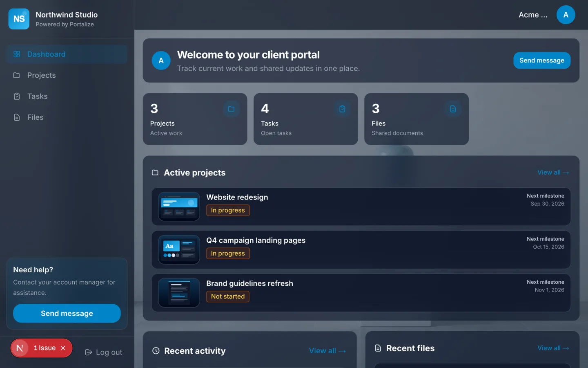Click the document icon on Files stat card

453,109
